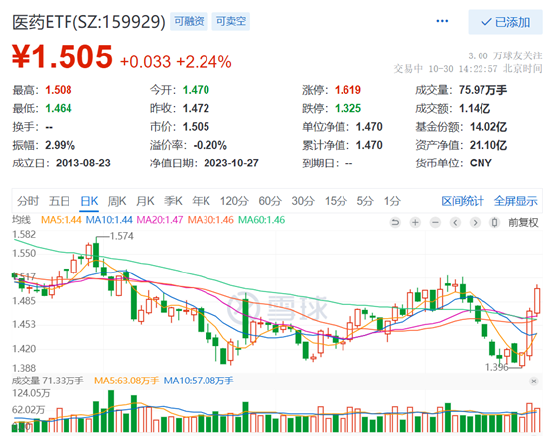550x436 pixels.
Task: Click the 均线 indicator label
Action: (x=21, y=220)
